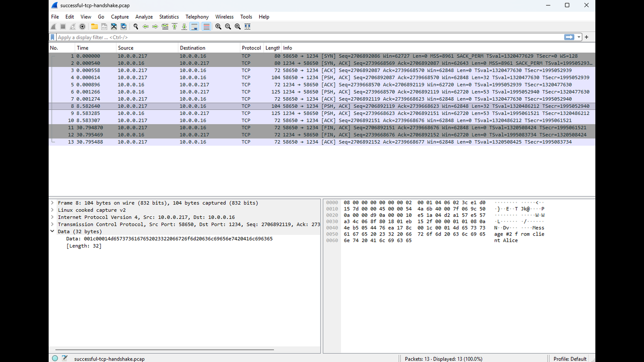Jump to the last packet arrow
The image size is (644, 362).
(184, 26)
